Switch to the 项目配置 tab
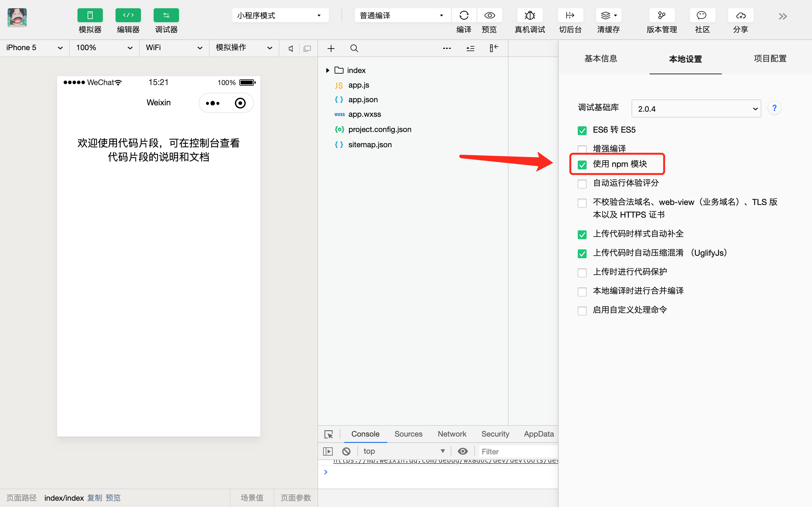 pyautogui.click(x=770, y=59)
